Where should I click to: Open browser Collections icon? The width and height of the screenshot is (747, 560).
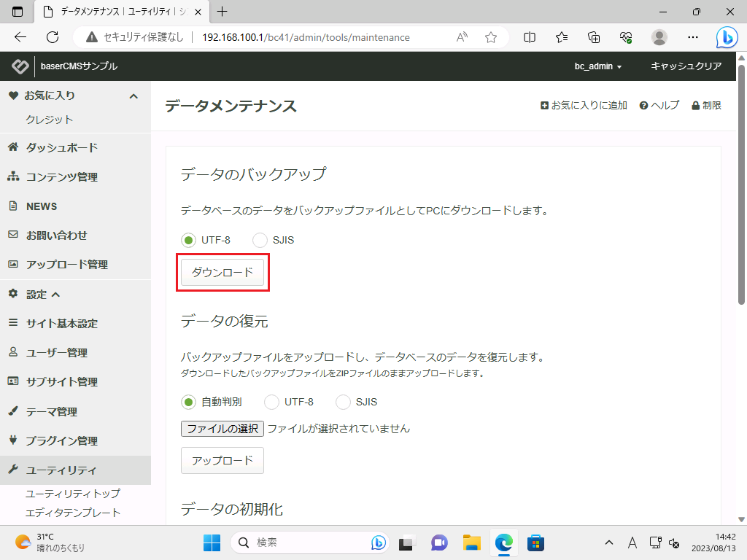[x=594, y=37]
